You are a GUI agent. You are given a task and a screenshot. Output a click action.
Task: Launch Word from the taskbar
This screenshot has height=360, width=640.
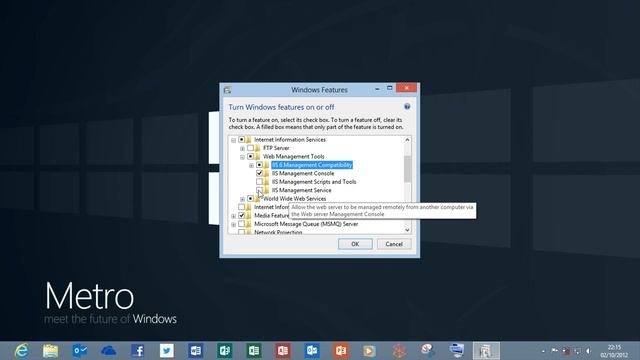[196, 351]
